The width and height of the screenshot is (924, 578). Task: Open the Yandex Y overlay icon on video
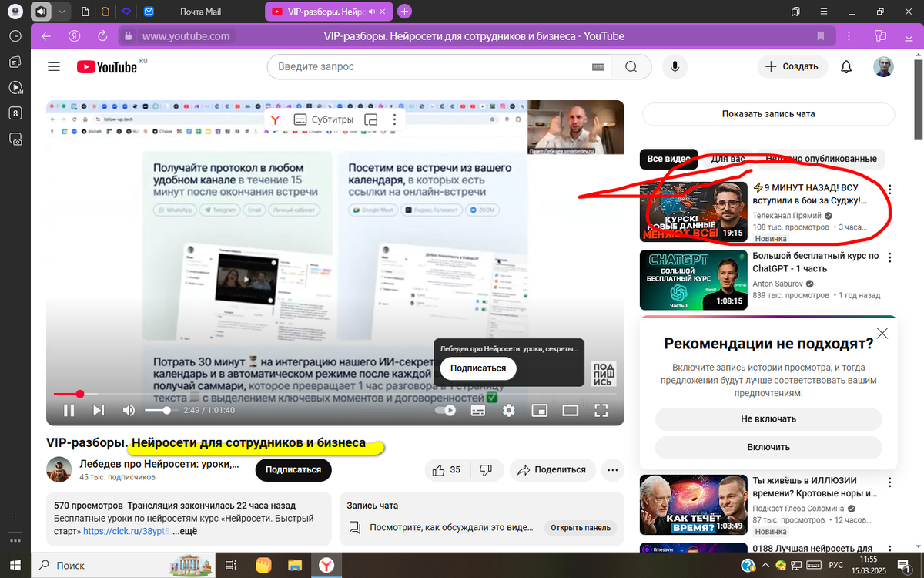275,119
